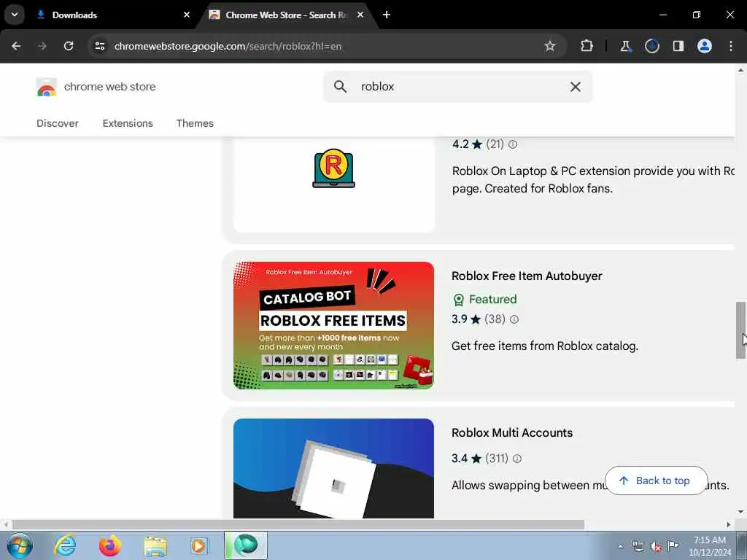
Task: Open site information icon in address bar
Action: coord(100,46)
